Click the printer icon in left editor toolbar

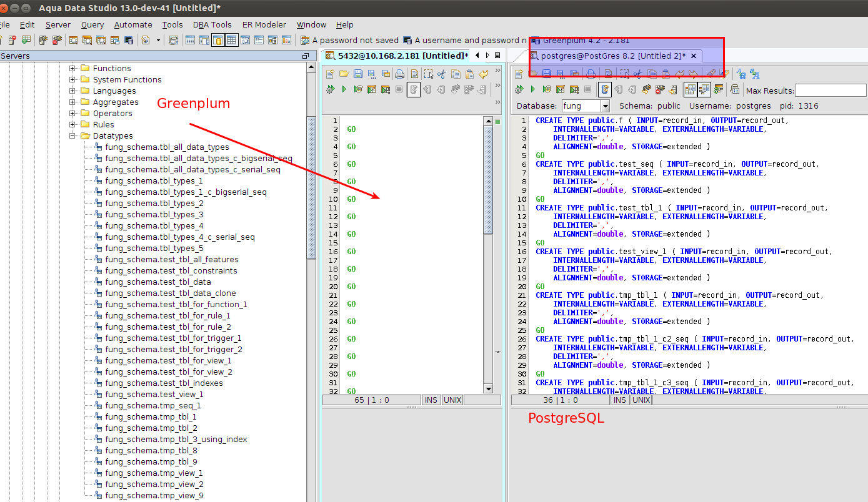pos(399,74)
